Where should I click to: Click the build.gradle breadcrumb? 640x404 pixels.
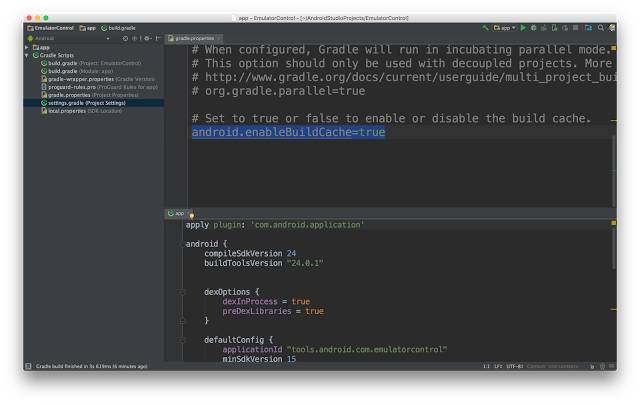[118, 28]
